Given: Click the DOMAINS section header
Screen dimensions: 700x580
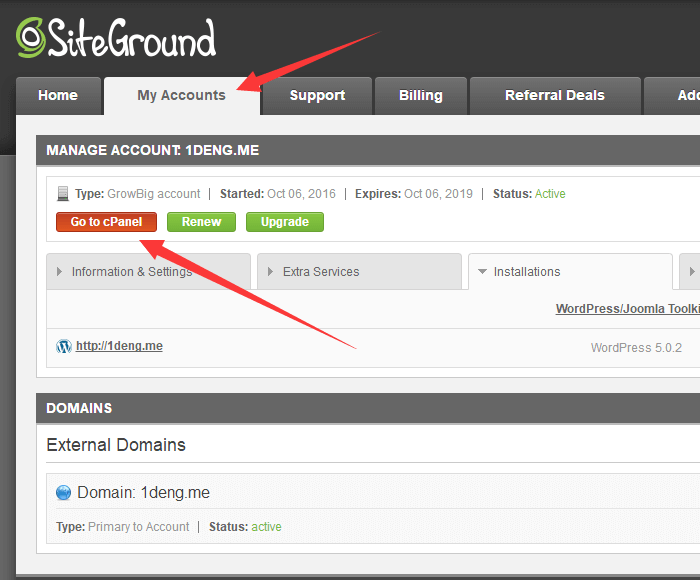Looking at the screenshot, I should coord(79,408).
